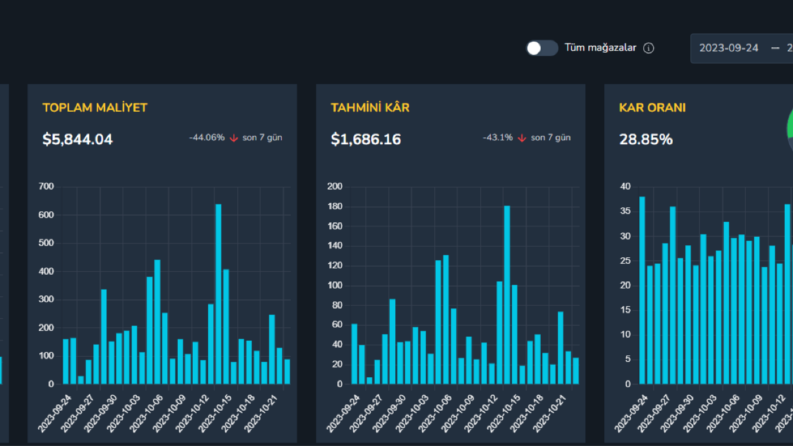Click the first bar in KAR ORANI chart
The height and width of the screenshot is (446, 793).
(x=642, y=290)
